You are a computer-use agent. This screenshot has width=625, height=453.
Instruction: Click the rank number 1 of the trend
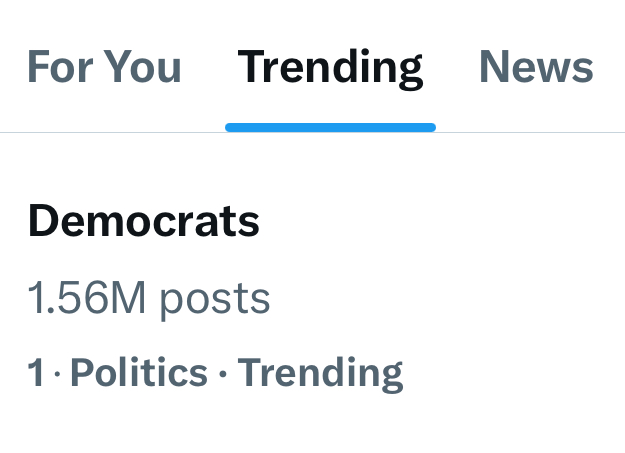click(x=36, y=372)
